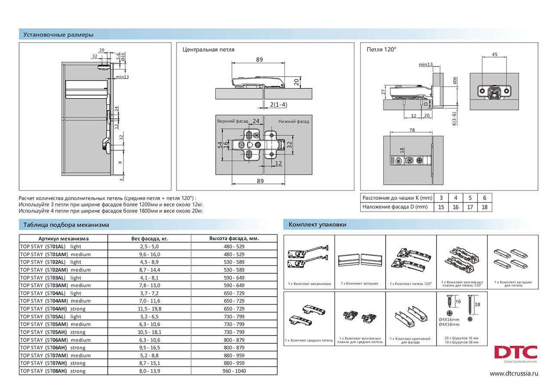Click the 'Установочные размеры' section header
This screenshot has height=392, width=554.
click(x=58, y=35)
